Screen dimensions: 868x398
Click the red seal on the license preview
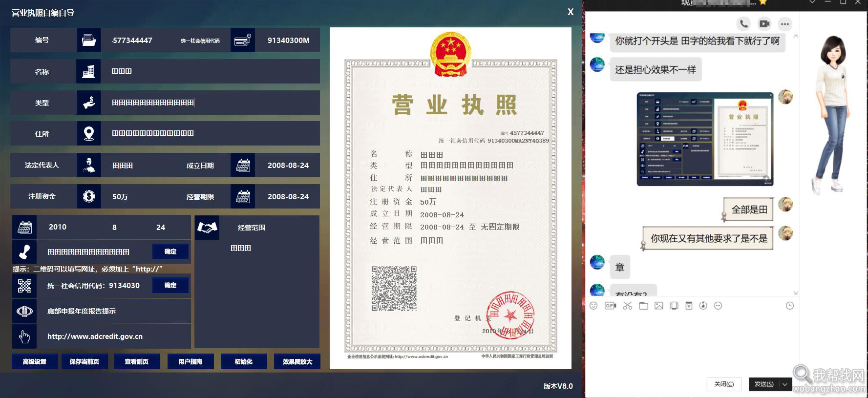(510, 315)
